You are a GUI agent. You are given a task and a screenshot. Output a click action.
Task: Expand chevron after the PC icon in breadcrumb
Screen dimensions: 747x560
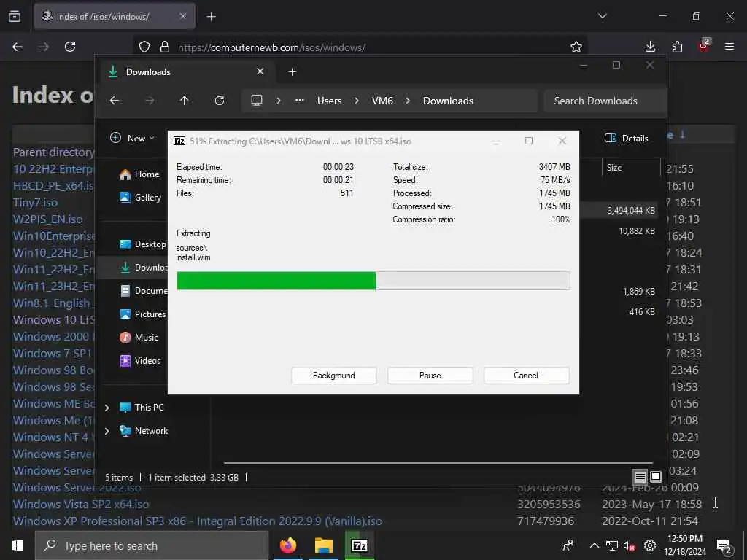click(x=279, y=101)
